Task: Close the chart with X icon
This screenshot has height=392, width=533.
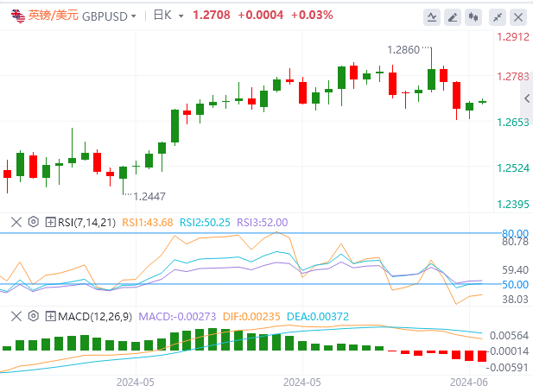Action: [518, 16]
